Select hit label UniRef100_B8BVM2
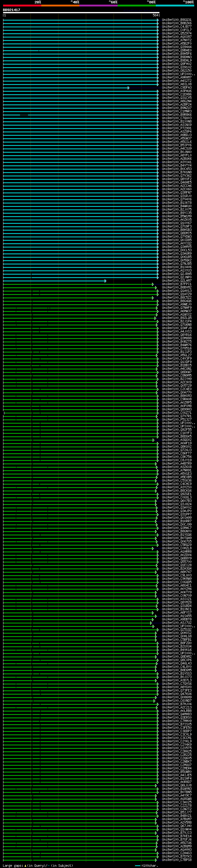 [x=176, y=287]
